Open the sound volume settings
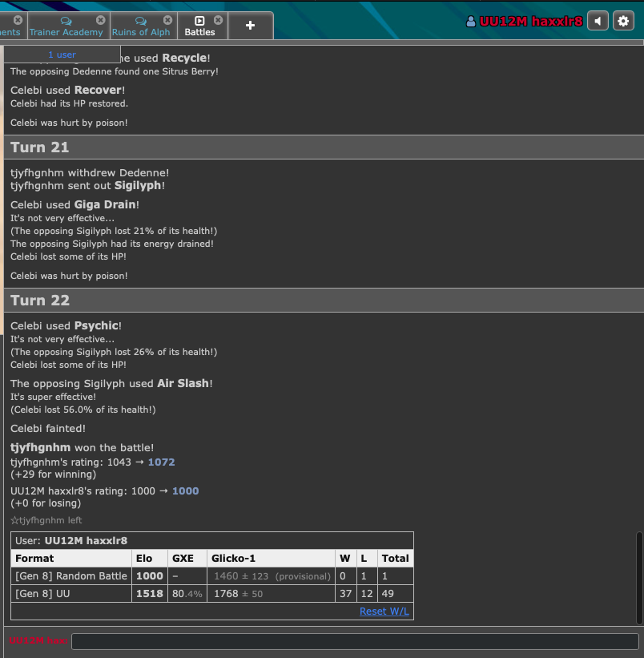The image size is (644, 658). [598, 21]
